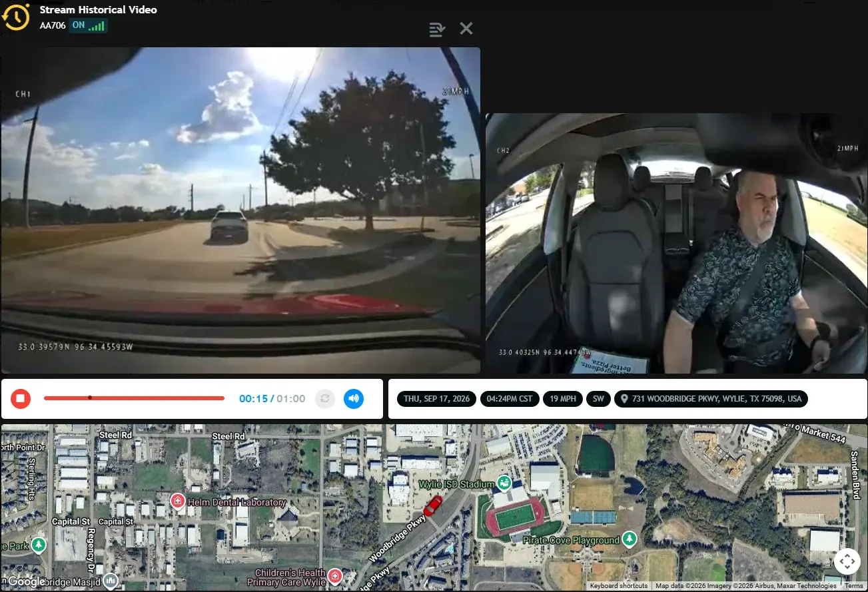
Task: Click the Helm Dental Laboratory map pin
Action: [178, 501]
